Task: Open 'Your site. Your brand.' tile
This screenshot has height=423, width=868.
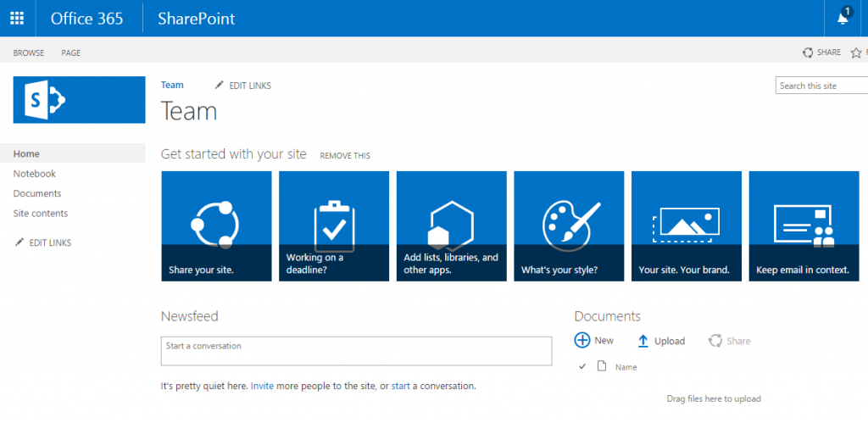Action: [687, 225]
